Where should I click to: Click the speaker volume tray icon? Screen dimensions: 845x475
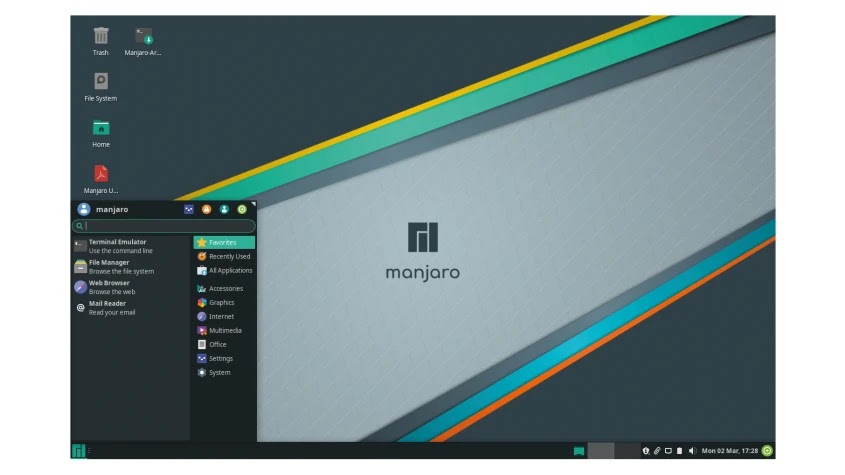[692, 451]
